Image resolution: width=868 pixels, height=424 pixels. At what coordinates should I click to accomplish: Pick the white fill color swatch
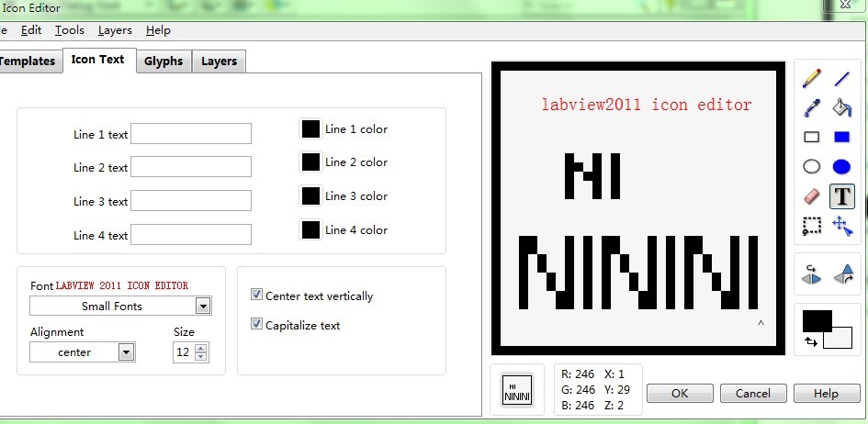[841, 339]
